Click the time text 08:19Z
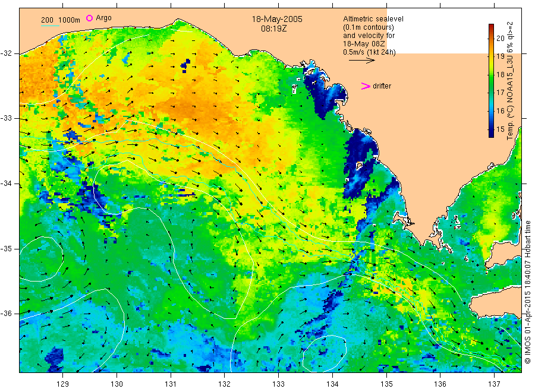The height and width of the screenshot is (392, 535). point(274,29)
